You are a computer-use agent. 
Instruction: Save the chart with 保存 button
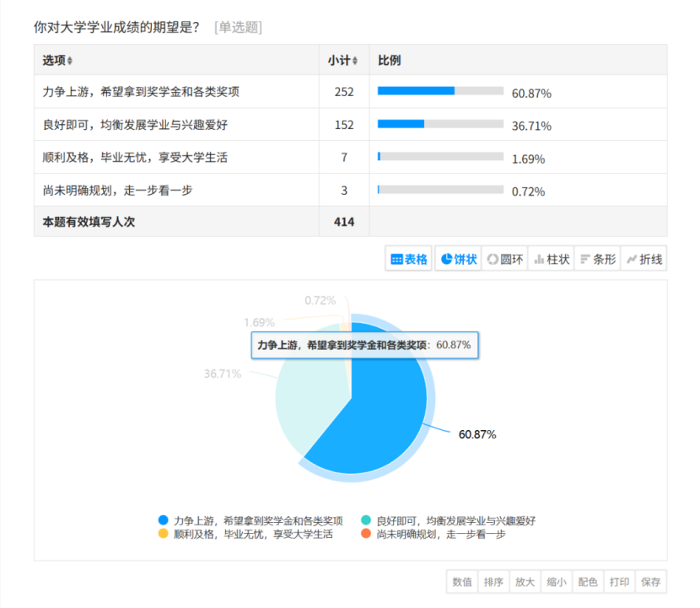point(650,582)
